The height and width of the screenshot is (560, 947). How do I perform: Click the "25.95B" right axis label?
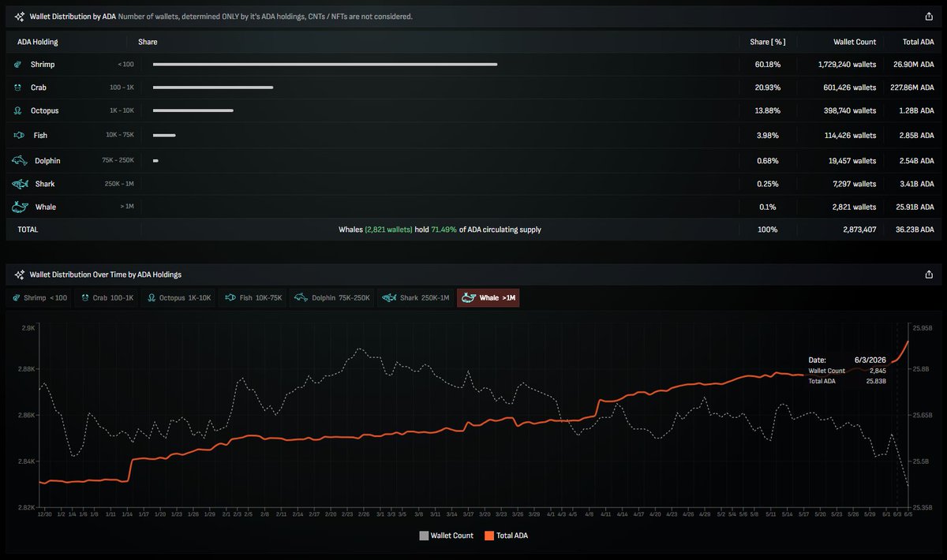click(921, 327)
